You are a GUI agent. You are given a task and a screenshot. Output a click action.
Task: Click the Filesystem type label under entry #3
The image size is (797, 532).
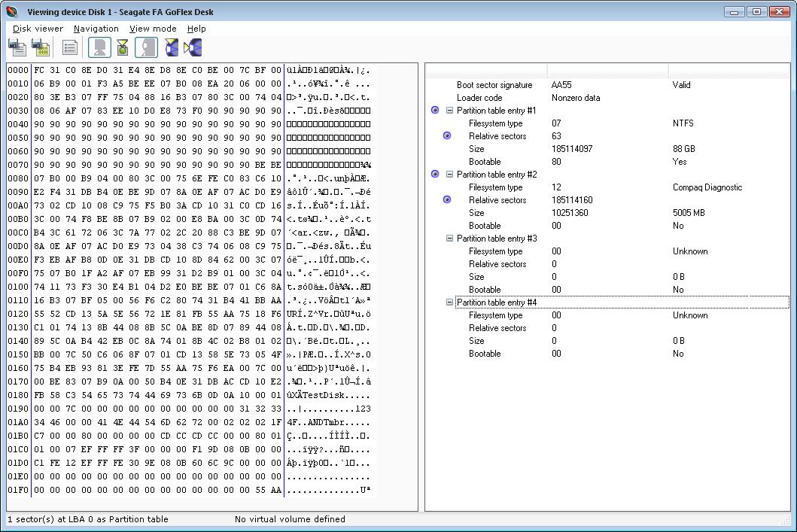pyautogui.click(x=495, y=251)
